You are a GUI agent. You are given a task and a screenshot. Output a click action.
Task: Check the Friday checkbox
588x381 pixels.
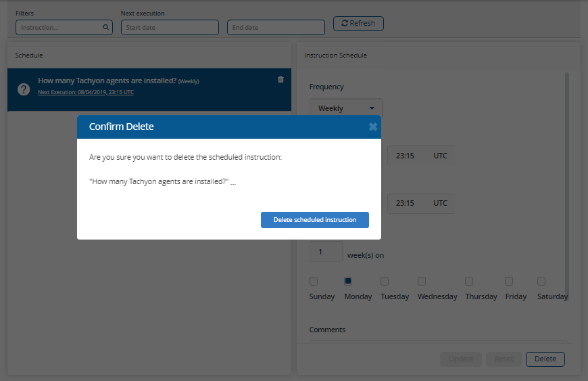click(x=509, y=281)
